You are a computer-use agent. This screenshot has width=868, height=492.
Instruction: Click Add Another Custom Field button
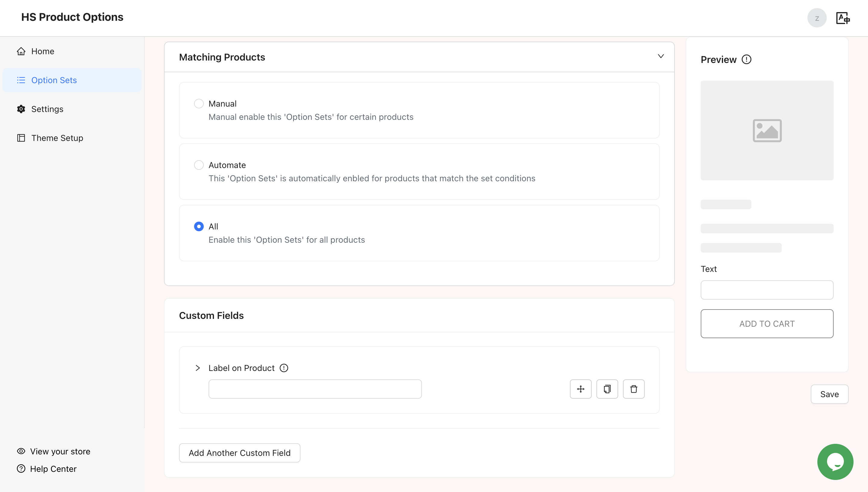(240, 453)
